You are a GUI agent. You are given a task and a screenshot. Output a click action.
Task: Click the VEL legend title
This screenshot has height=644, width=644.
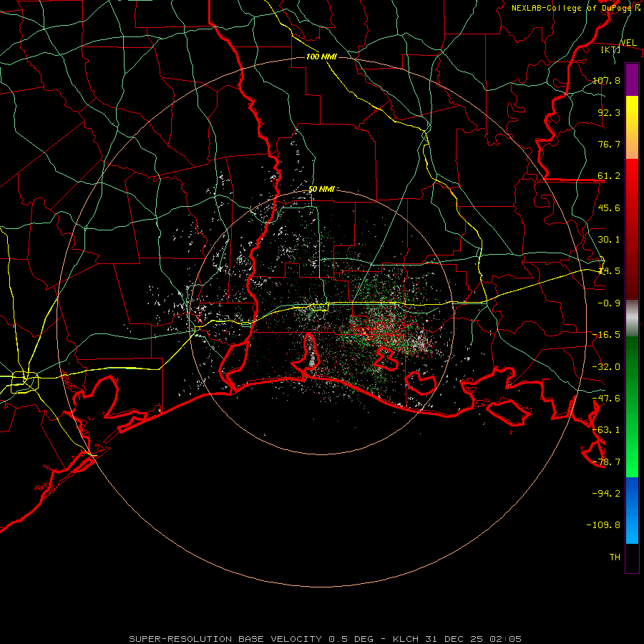(x=628, y=43)
